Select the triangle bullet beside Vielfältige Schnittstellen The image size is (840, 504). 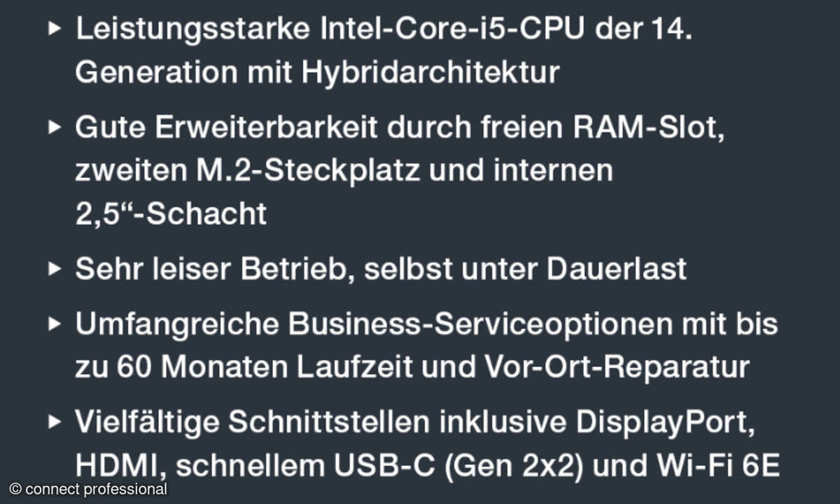click(x=55, y=423)
